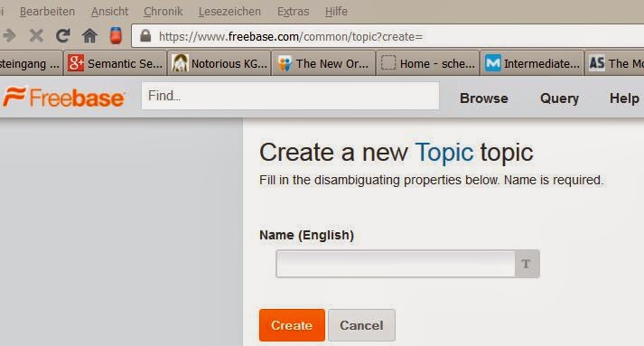
Task: Click the Cancel button
Action: pyautogui.click(x=361, y=325)
